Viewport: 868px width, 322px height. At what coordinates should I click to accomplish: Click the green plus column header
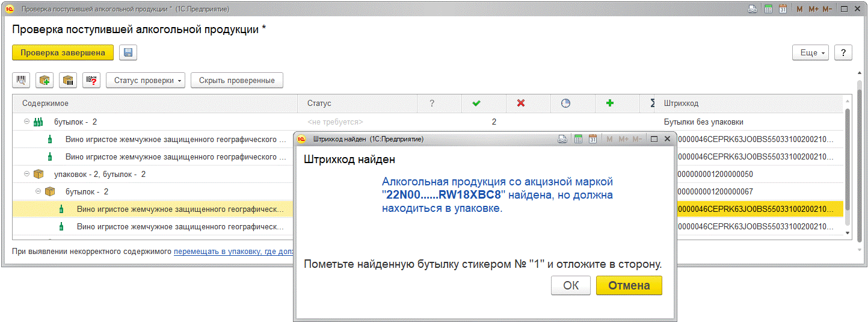point(610,104)
